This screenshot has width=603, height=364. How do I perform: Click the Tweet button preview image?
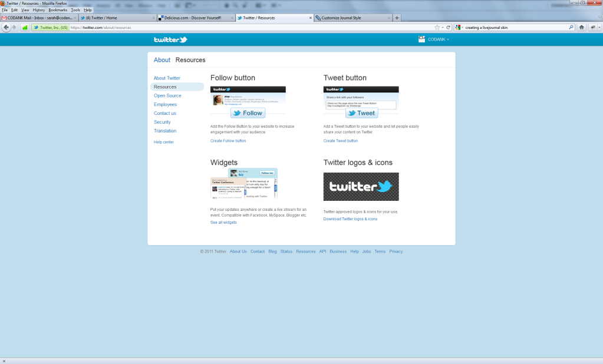coord(361,102)
